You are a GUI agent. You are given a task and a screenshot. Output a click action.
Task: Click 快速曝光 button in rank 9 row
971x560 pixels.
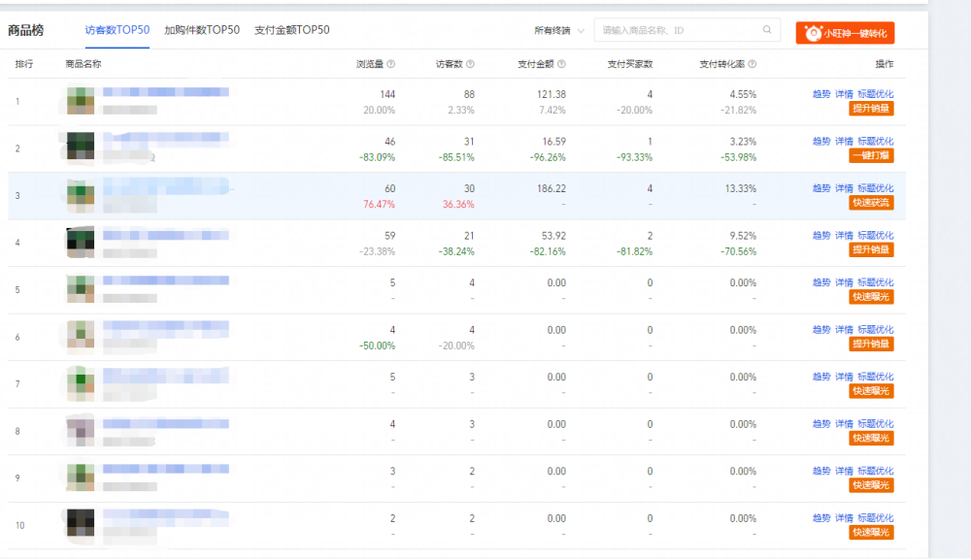[x=871, y=484]
